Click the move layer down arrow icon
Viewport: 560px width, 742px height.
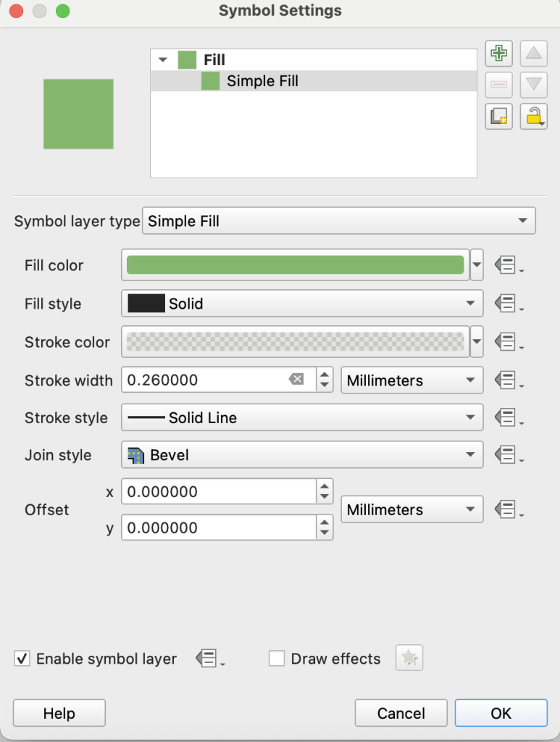point(533,85)
